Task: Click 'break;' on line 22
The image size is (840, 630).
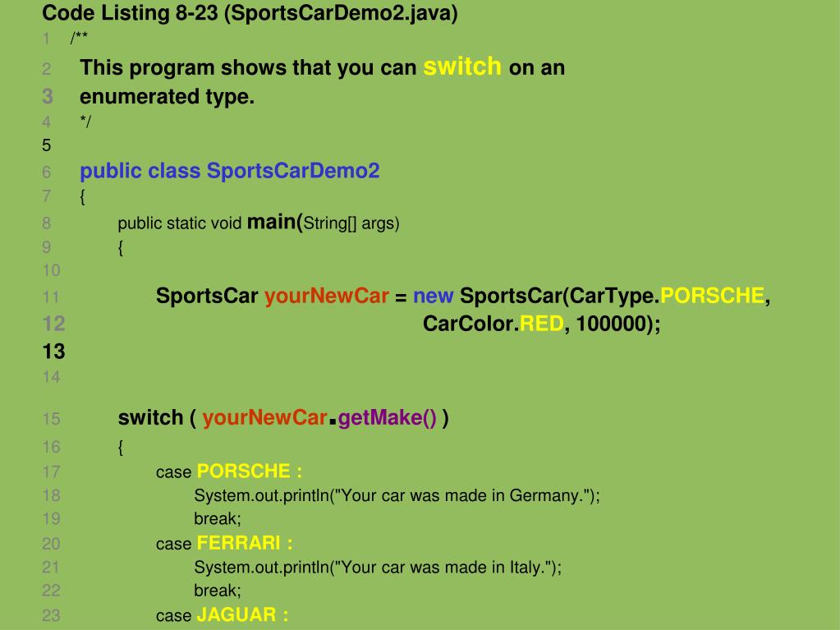Action: coord(218,591)
